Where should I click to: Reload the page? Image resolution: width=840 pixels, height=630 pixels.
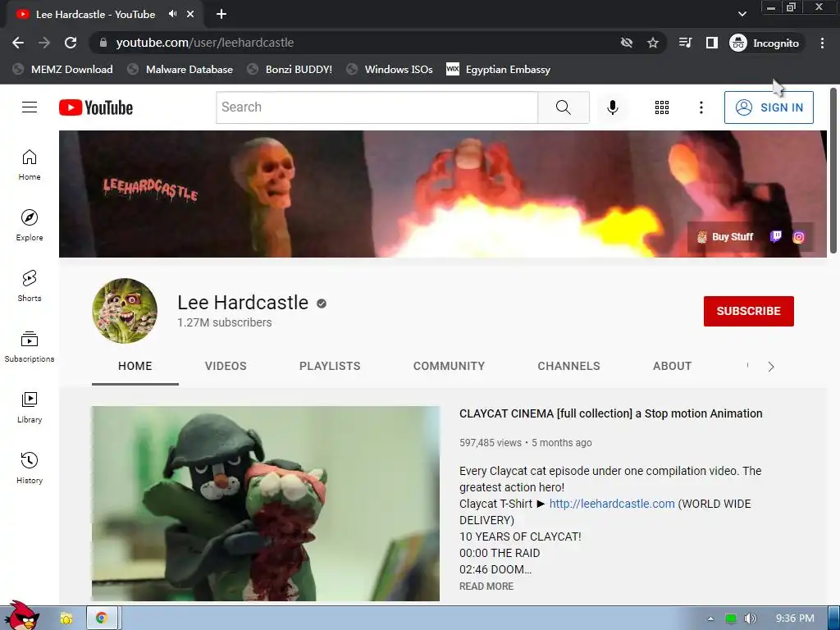[x=71, y=43]
